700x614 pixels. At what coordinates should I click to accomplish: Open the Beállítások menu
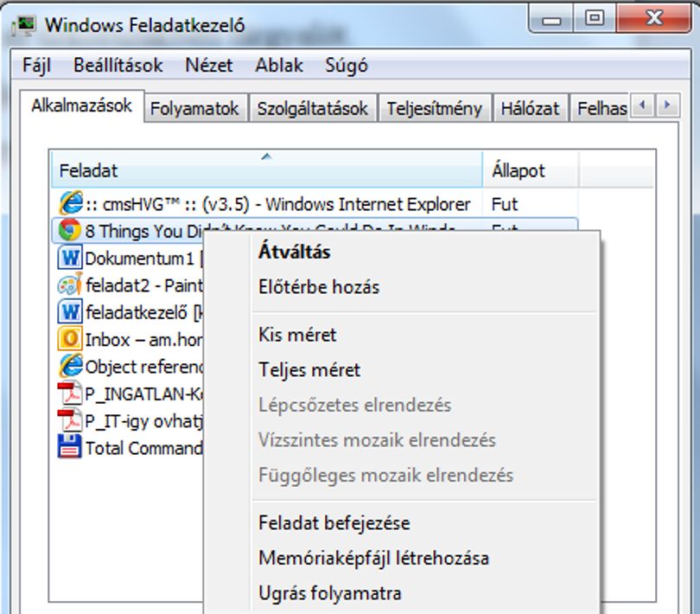(x=118, y=66)
